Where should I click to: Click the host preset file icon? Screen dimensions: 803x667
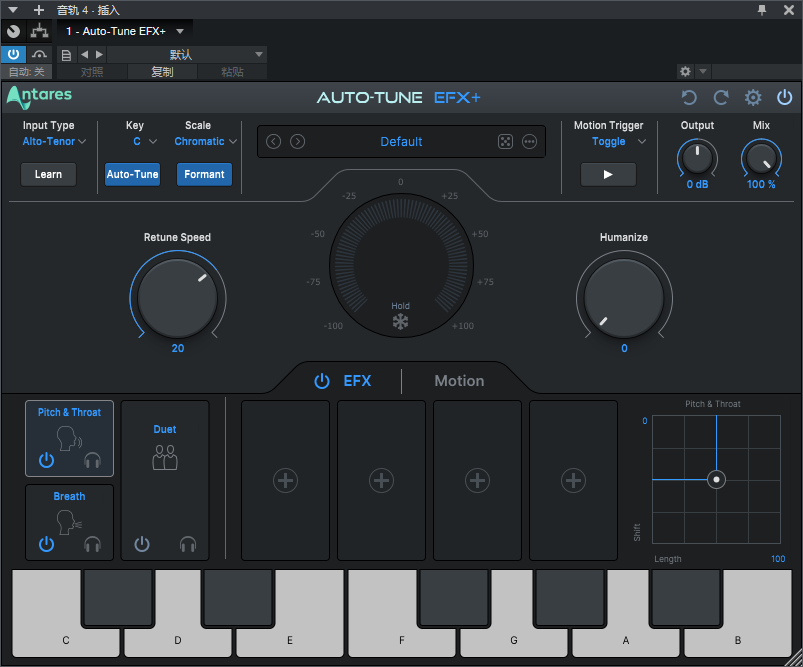click(66, 55)
